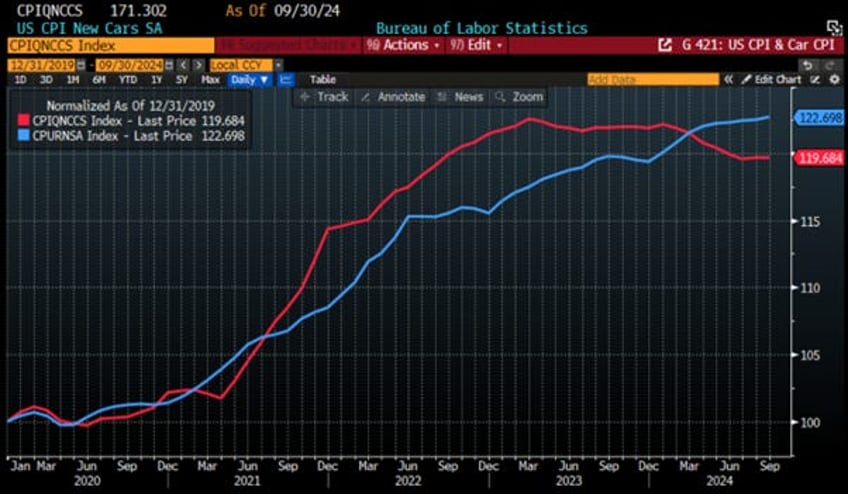The width and height of the screenshot is (848, 494).
Task: Click the 105 y-axis label
Action: click(x=809, y=355)
